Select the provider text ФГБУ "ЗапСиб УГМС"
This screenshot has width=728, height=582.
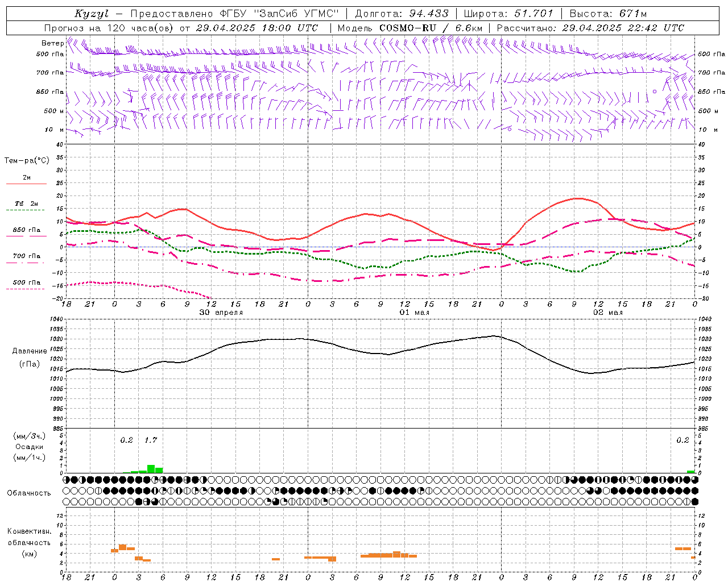[279, 14]
